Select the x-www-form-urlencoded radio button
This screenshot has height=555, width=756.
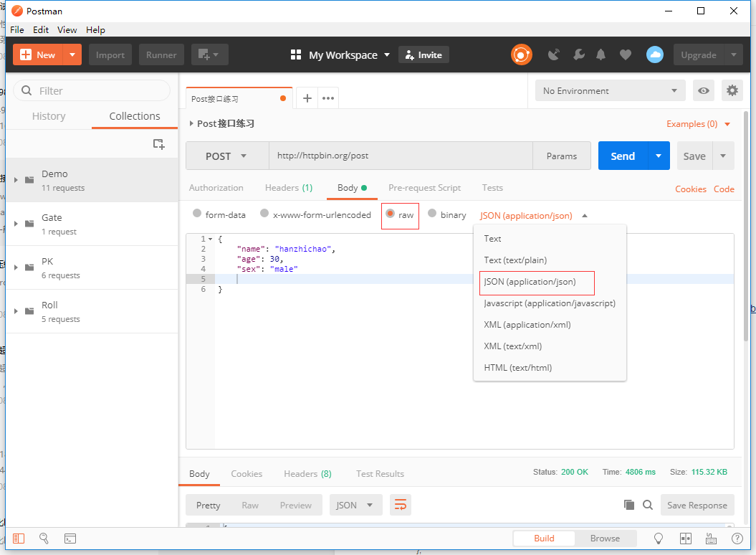[264, 213]
